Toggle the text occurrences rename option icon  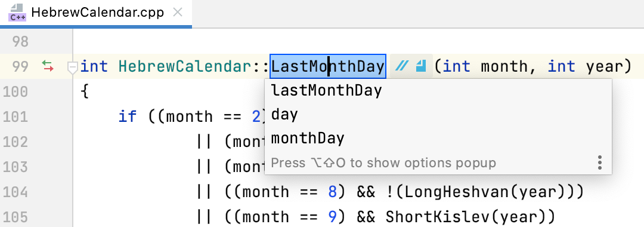pos(420,66)
